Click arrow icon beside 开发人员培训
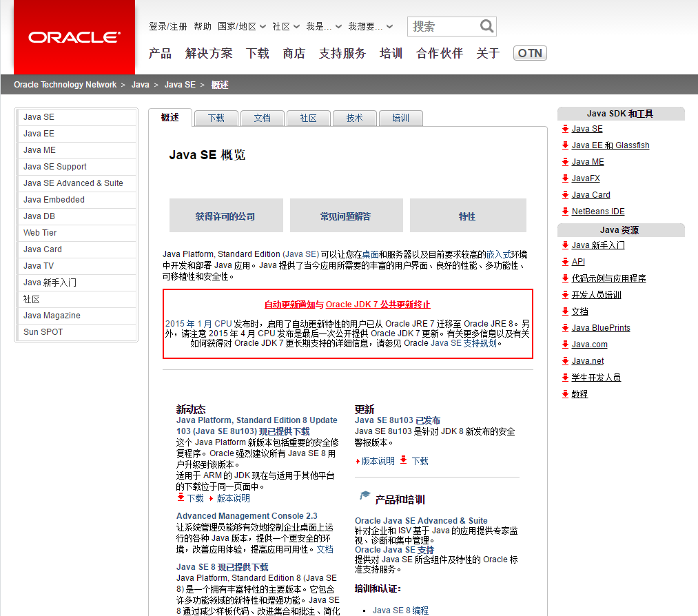 pos(565,295)
